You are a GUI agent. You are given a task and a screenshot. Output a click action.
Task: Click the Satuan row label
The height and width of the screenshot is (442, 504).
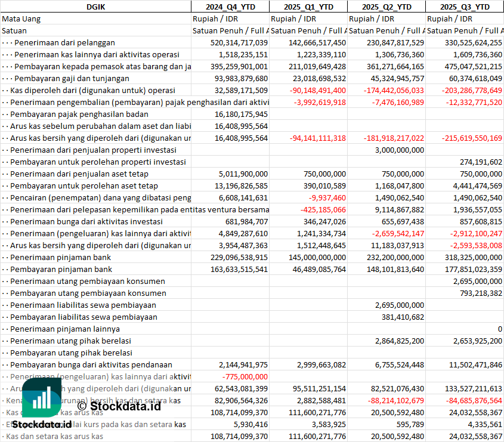tap(14, 30)
